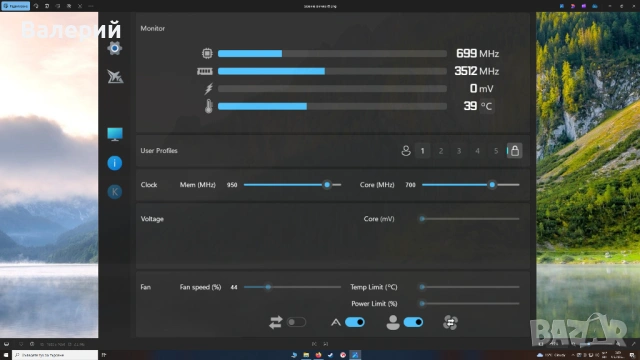640x360 pixels.
Task: Click the memory module clock icon
Action: point(205,71)
